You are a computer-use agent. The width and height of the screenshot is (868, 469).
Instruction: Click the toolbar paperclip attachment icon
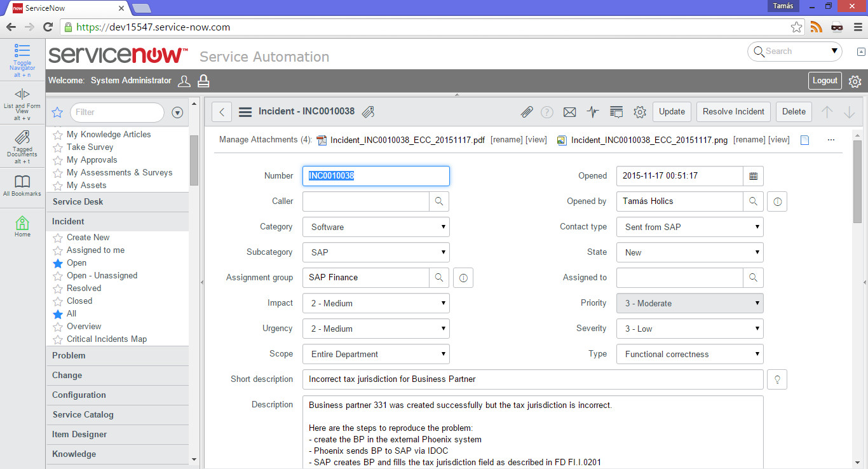pos(527,112)
